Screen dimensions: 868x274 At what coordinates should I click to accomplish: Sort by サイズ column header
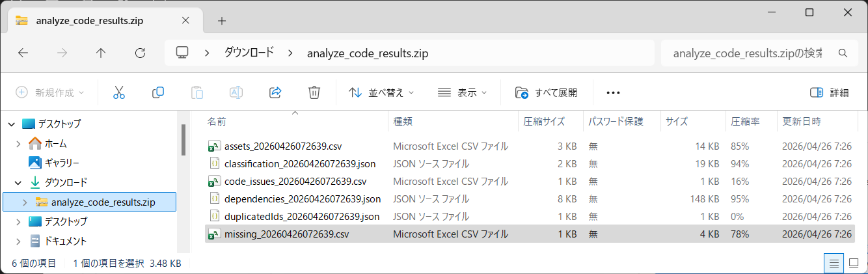[677, 121]
